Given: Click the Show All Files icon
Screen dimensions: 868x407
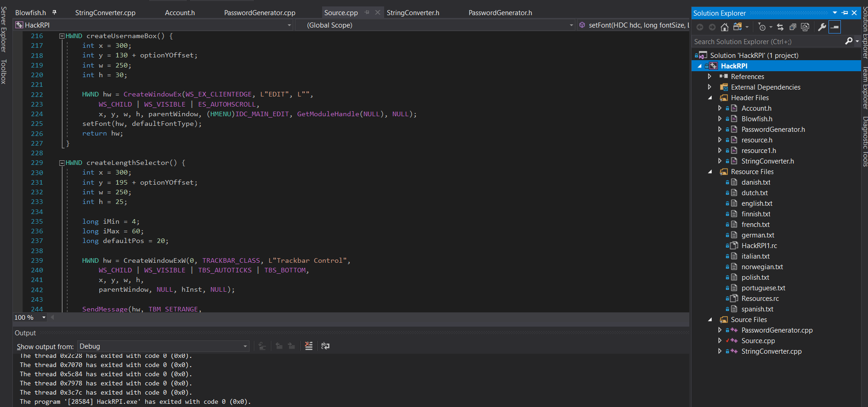Looking at the screenshot, I should point(805,27).
